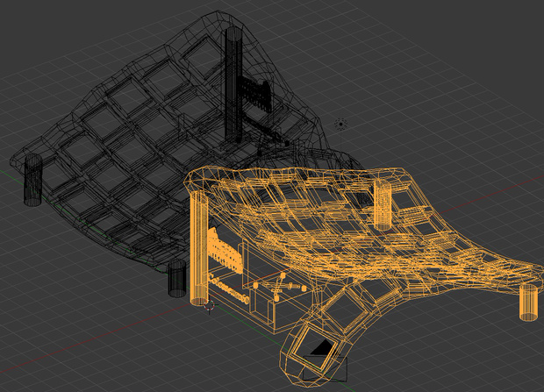This screenshot has width=544, height=392.
Task: Select the orange cylinder on top of the key plate
Action: click(383, 204)
